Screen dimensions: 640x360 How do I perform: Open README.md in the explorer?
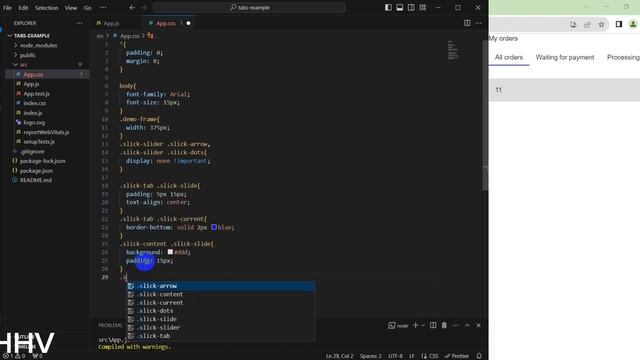point(36,180)
